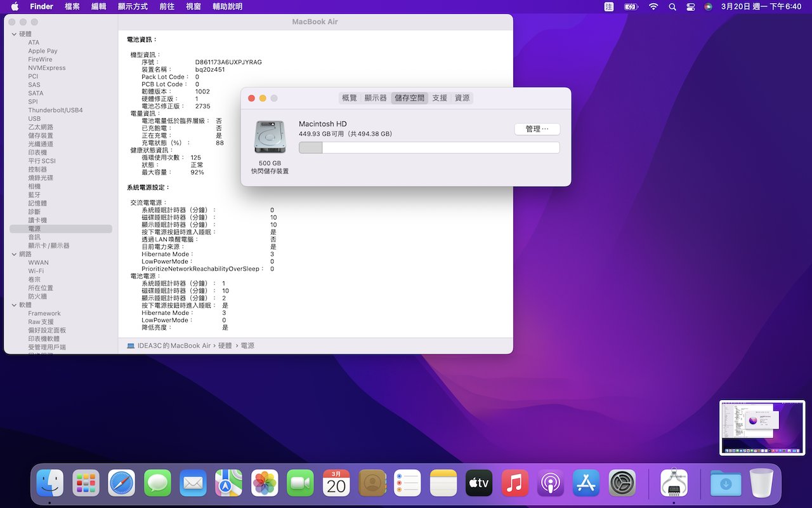This screenshot has height=508, width=812.
Task: Open Downloads folder in the Dock
Action: point(726,483)
